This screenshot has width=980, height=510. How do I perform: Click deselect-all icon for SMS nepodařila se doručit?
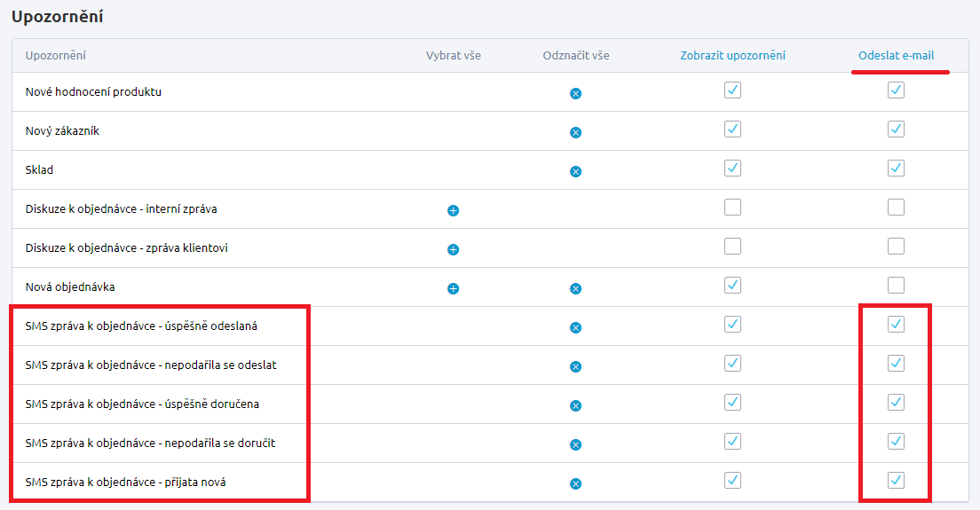pyautogui.click(x=575, y=444)
